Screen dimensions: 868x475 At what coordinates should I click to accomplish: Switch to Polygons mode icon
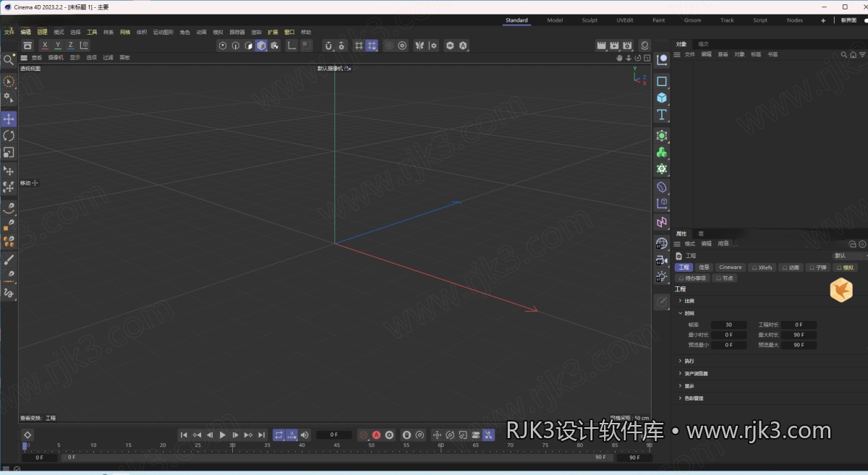pyautogui.click(x=248, y=46)
